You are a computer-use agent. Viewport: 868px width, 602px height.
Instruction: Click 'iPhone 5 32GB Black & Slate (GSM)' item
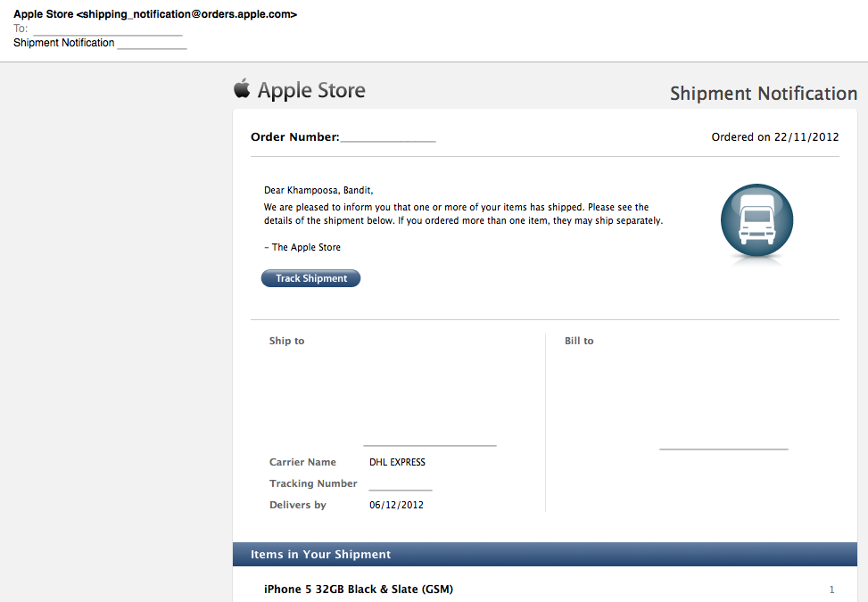(358, 590)
